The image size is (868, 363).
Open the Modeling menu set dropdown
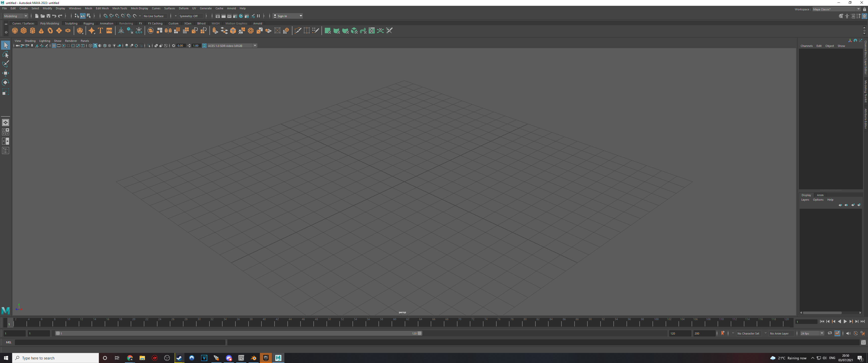15,16
